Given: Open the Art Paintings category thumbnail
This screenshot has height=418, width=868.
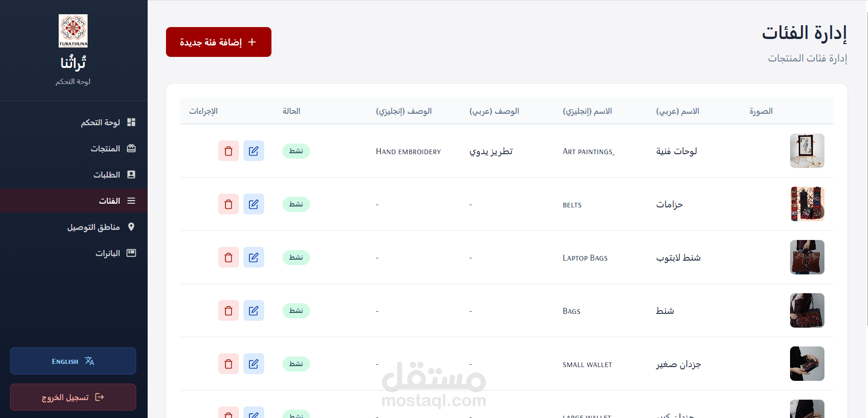Looking at the screenshot, I should coord(807,150).
